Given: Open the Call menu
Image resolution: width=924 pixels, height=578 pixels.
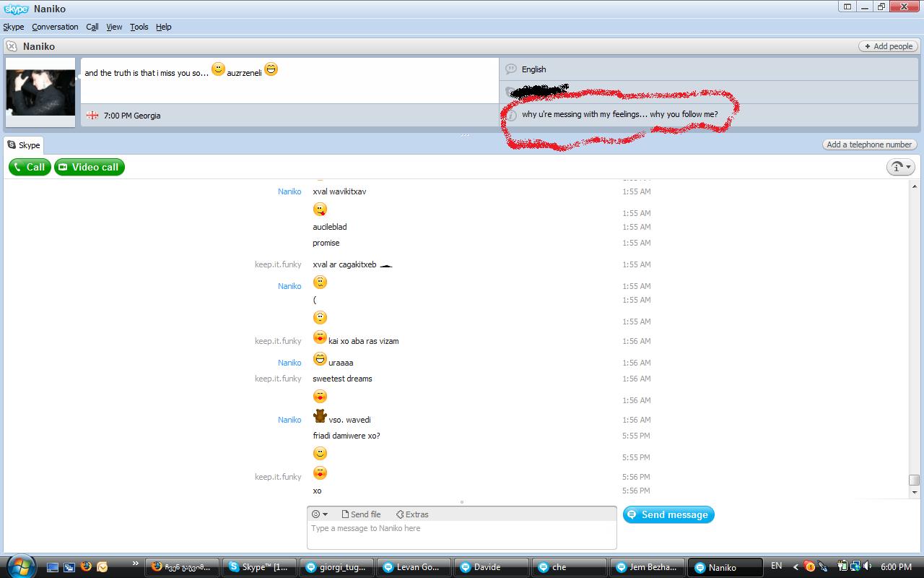Looking at the screenshot, I should pos(92,27).
